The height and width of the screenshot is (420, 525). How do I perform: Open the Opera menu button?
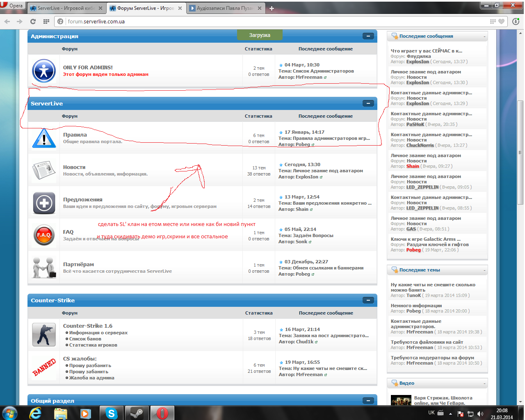12,5
